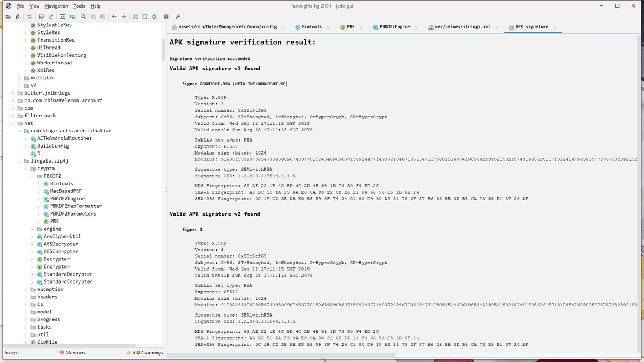Expand the engine package folder
644x362 pixels.
(32, 229)
